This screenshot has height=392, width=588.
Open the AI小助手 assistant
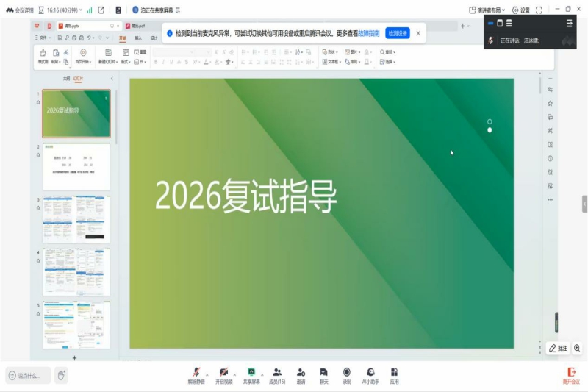tap(371, 373)
